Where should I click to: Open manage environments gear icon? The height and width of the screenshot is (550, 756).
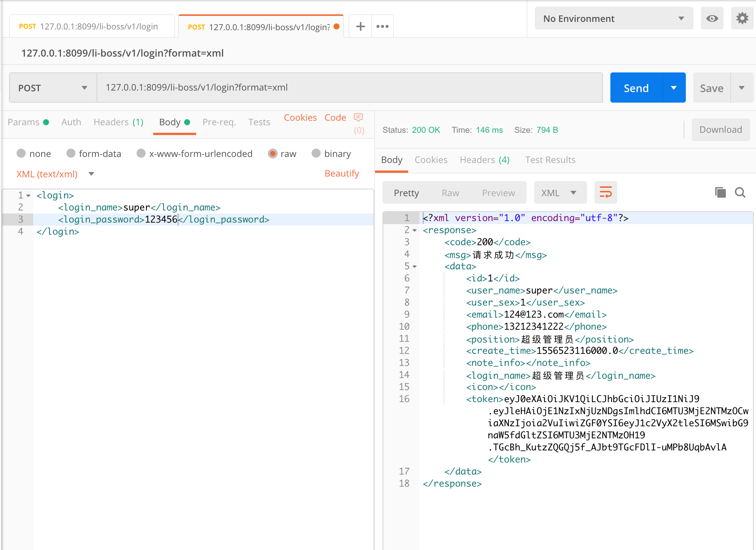[x=742, y=18]
